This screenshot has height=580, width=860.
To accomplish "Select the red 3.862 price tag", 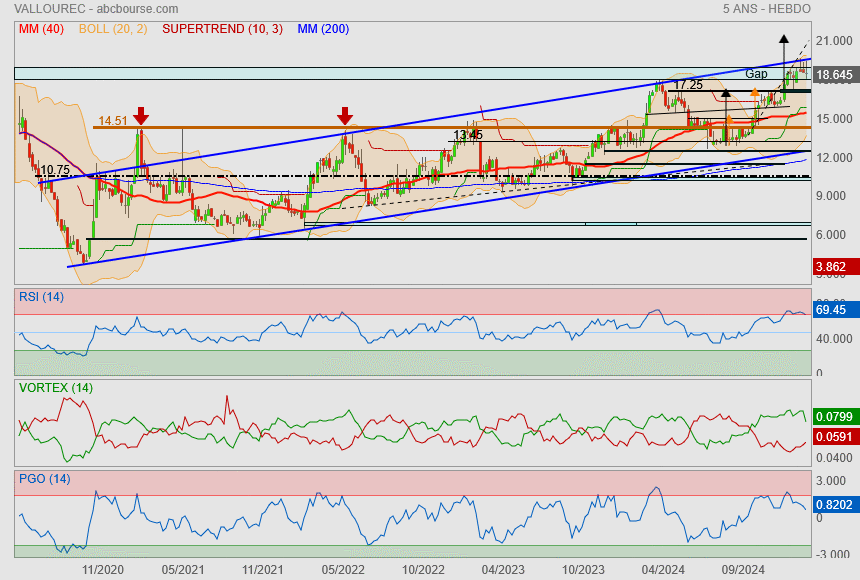I will (x=835, y=267).
